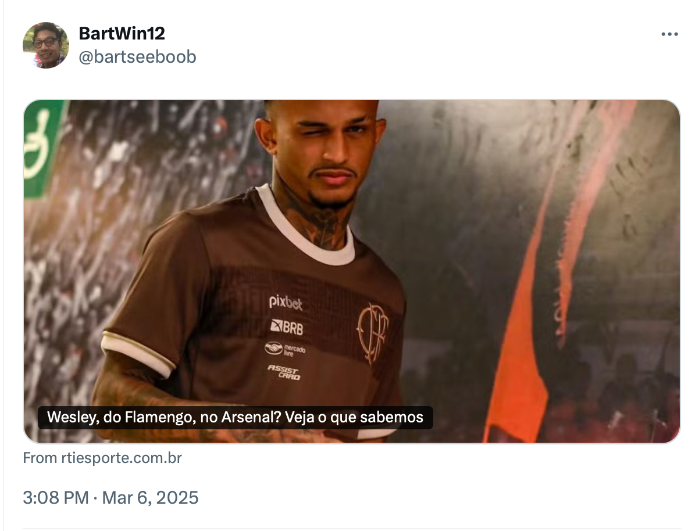Click the 3:08 PM timestamp

[x=56, y=498]
